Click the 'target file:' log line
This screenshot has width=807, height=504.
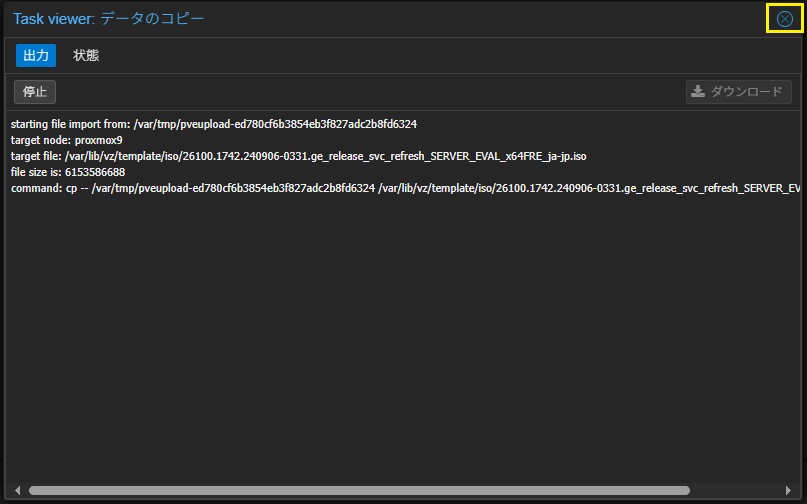299,156
